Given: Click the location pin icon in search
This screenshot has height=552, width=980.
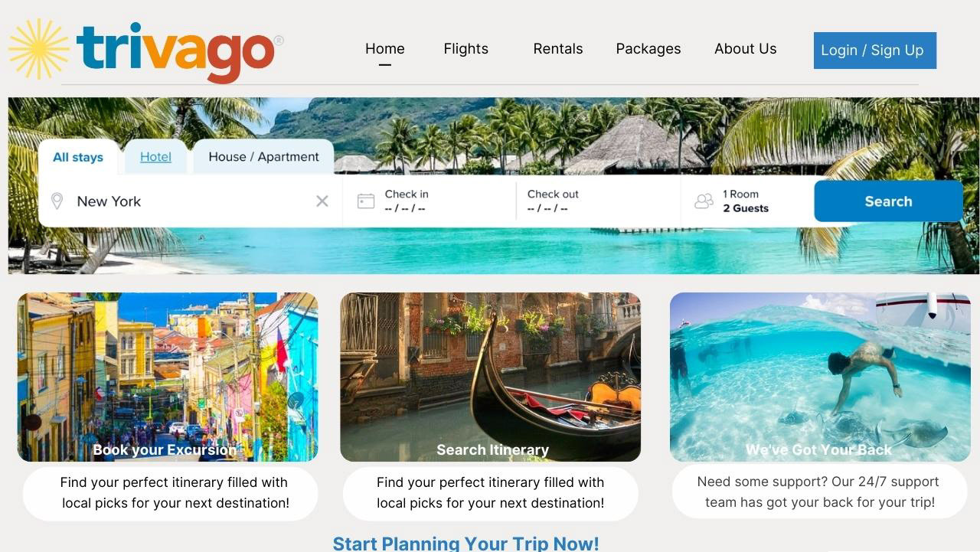Looking at the screenshot, I should [x=57, y=201].
